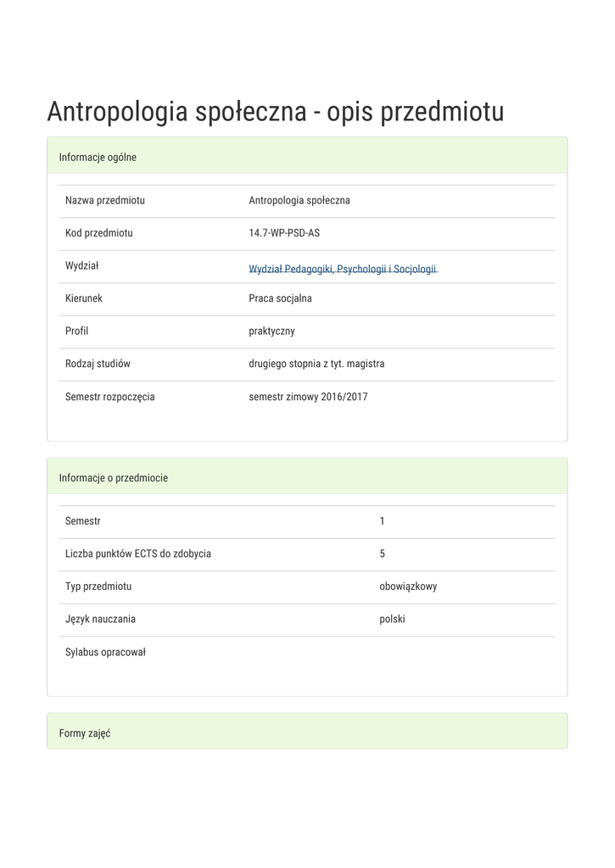Click the Kod przedmiotu label
The width and height of the screenshot is (615, 868).
click(x=99, y=232)
